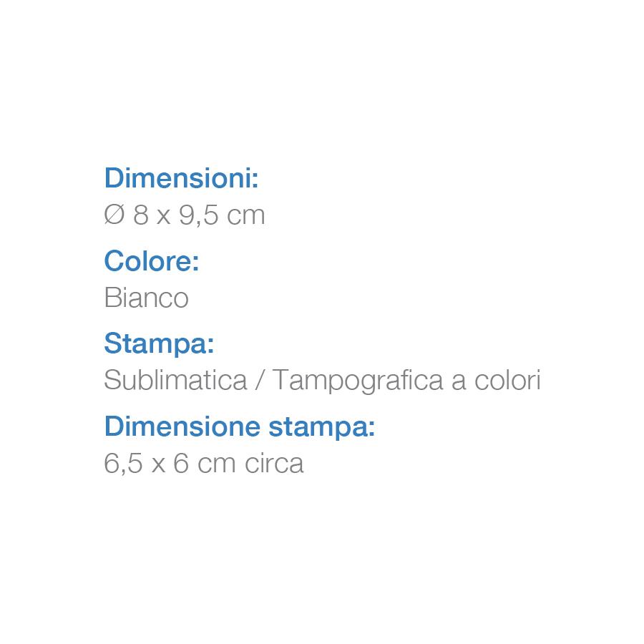The height and width of the screenshot is (644, 644).
Task: Click "cm" at the end of the Ø 8 x 9,5 line
Action: (245, 215)
